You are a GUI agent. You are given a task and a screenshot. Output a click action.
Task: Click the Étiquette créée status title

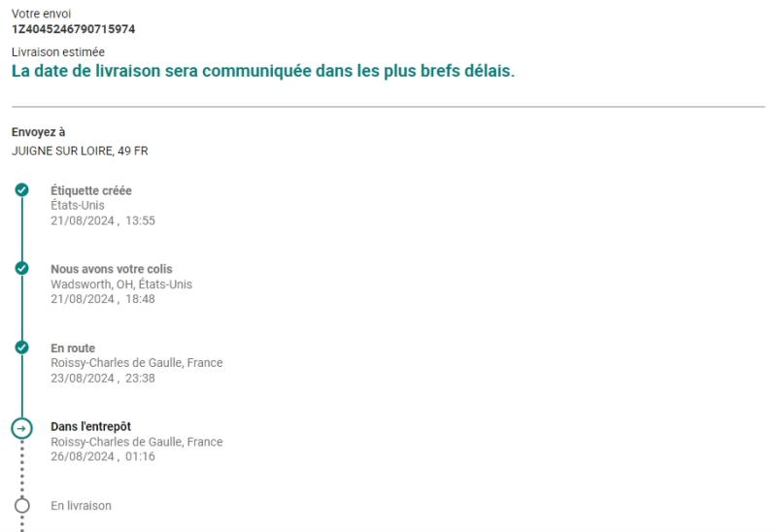point(91,190)
